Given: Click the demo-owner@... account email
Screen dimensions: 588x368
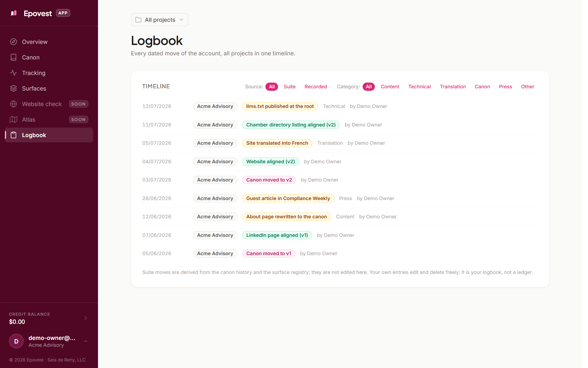Looking at the screenshot, I should pyautogui.click(x=52, y=338).
